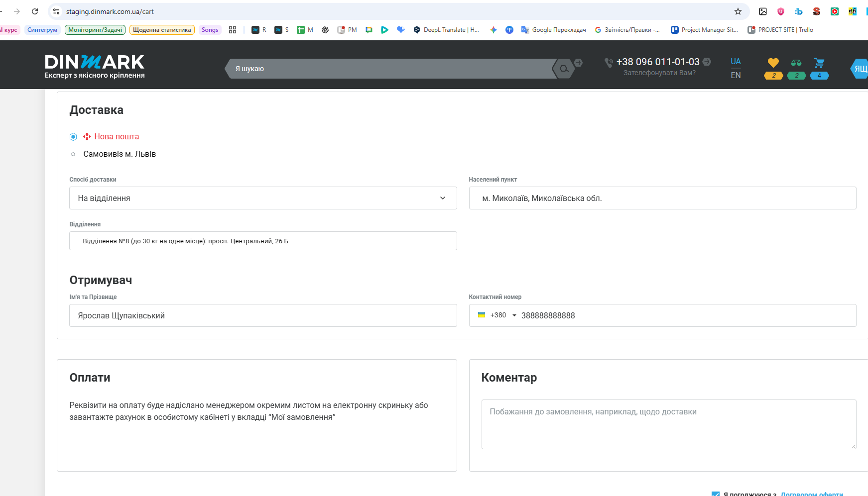The image size is (868, 496).
Task: Open the DeepL Translate bookmark
Action: [x=446, y=30]
